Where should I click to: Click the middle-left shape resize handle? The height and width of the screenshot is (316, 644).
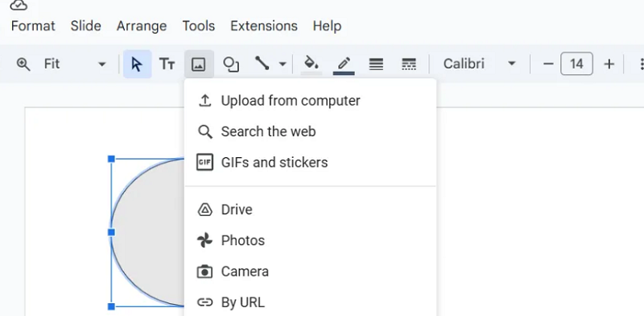111,232
